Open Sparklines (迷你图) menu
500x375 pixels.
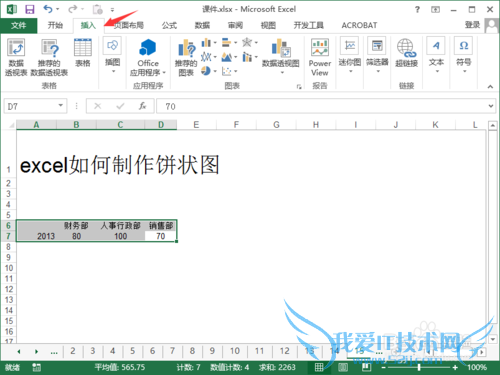pos(350,55)
